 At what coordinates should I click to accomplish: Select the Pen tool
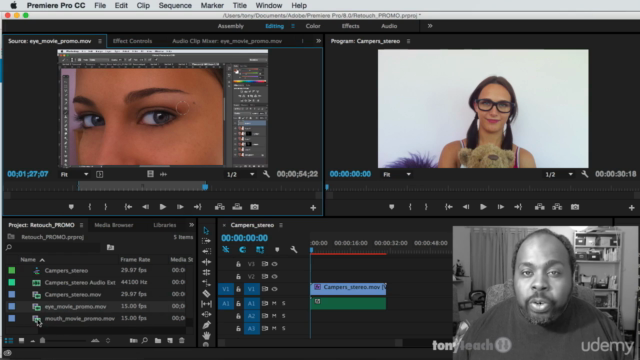(x=206, y=325)
